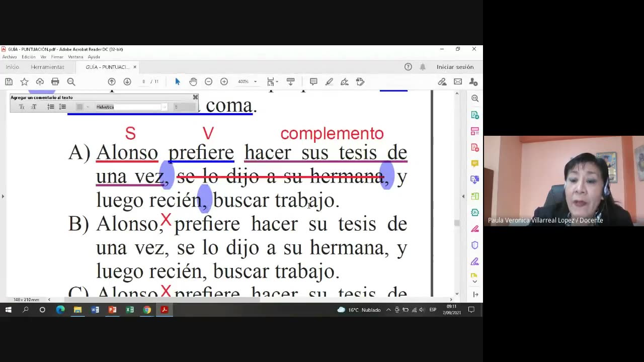Open PowerPoint from the taskbar
The width and height of the screenshot is (644, 362).
click(x=112, y=310)
